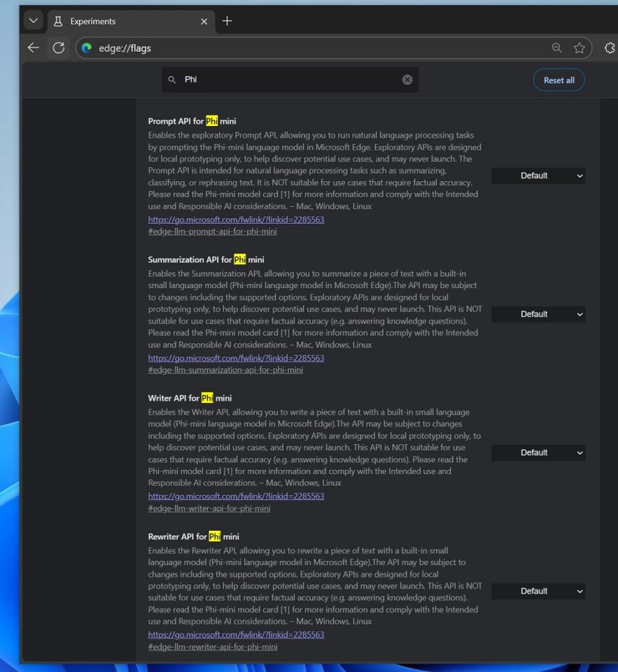Click the Back navigation arrow

[33, 47]
